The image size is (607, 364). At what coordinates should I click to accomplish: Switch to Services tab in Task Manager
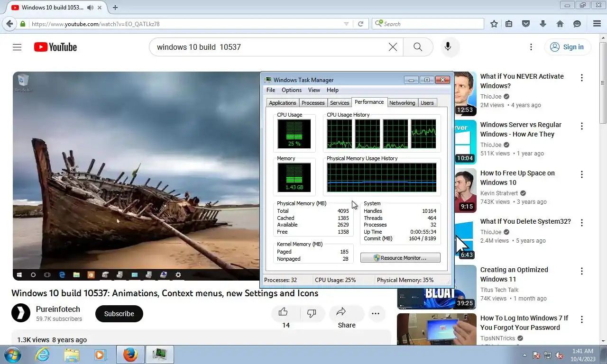tap(340, 103)
